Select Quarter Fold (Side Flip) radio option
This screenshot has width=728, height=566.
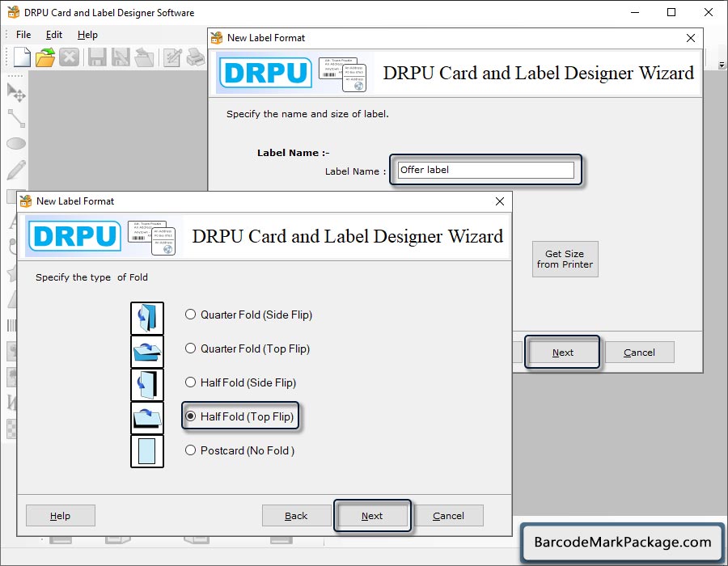click(190, 315)
